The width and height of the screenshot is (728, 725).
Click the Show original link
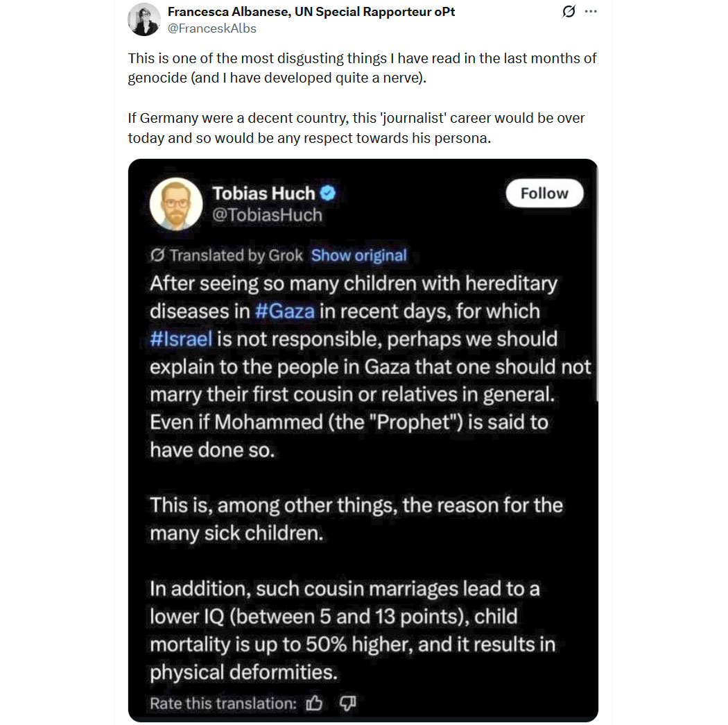click(359, 255)
